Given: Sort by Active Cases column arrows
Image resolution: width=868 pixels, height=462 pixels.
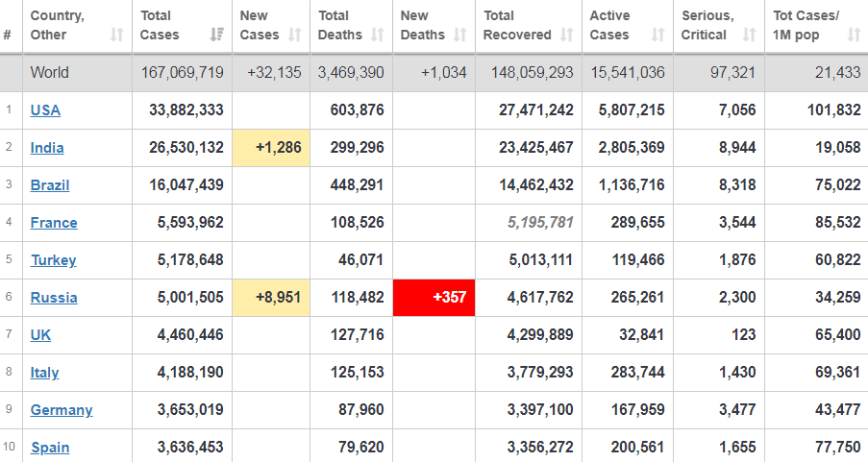Looking at the screenshot, I should (x=657, y=35).
